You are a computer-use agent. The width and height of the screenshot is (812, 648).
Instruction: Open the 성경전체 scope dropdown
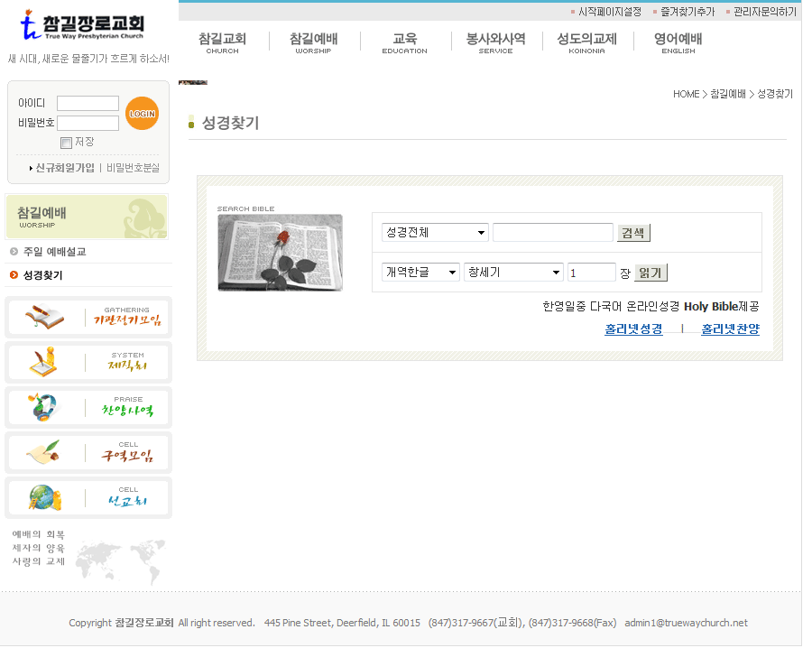tap(435, 232)
